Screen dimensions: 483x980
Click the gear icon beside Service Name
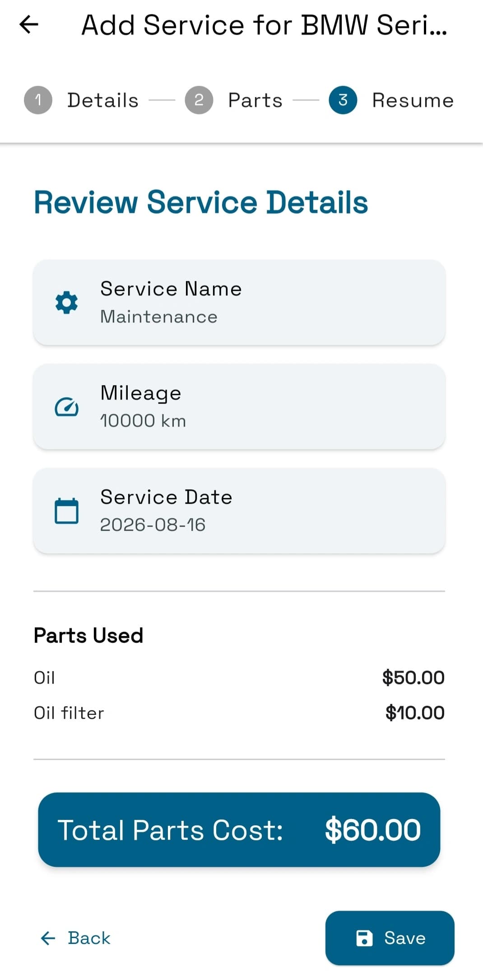[66, 303]
